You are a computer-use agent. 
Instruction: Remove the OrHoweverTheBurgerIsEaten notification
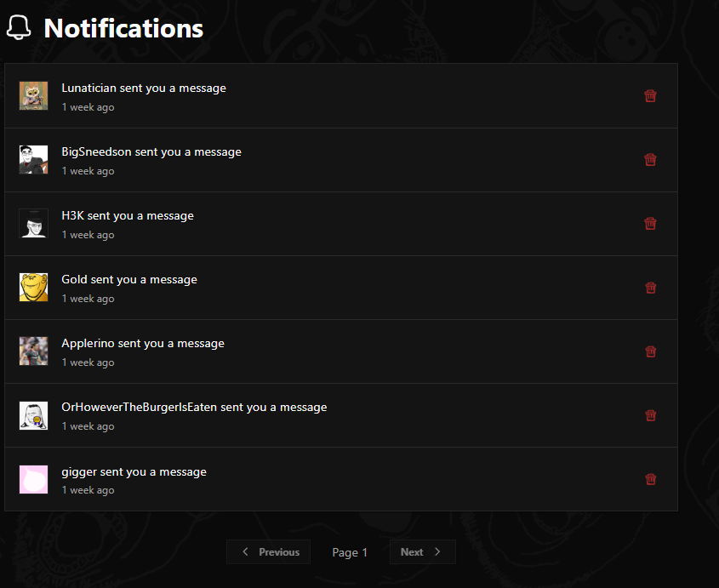[650, 415]
